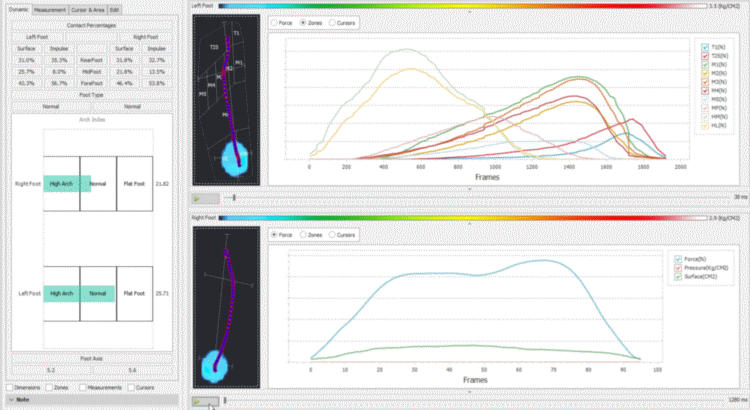Screen dimensions: 750x410
Task: Click Right Foot ForeFoot impulse value 53.8%
Action: (x=156, y=83)
